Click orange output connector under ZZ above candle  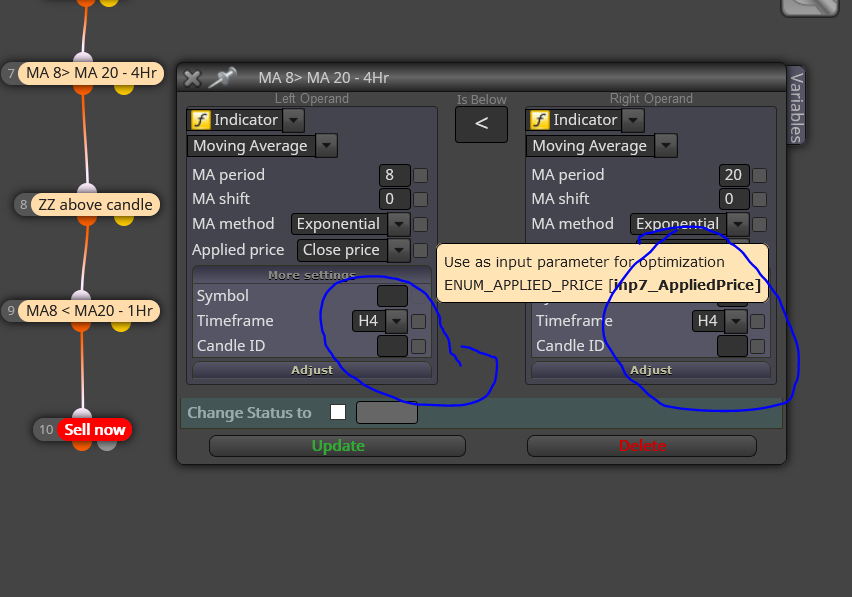click(87, 220)
